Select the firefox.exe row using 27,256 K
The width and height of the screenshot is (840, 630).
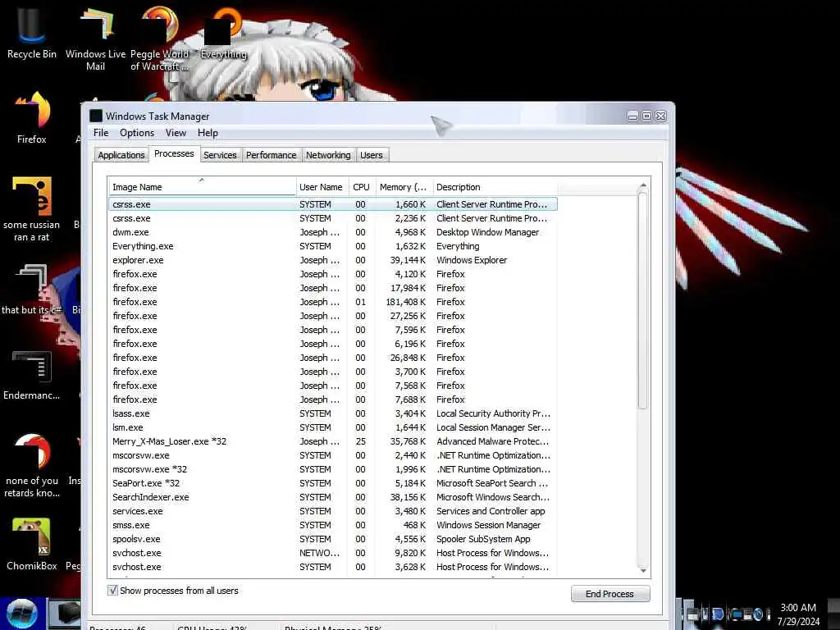333,316
